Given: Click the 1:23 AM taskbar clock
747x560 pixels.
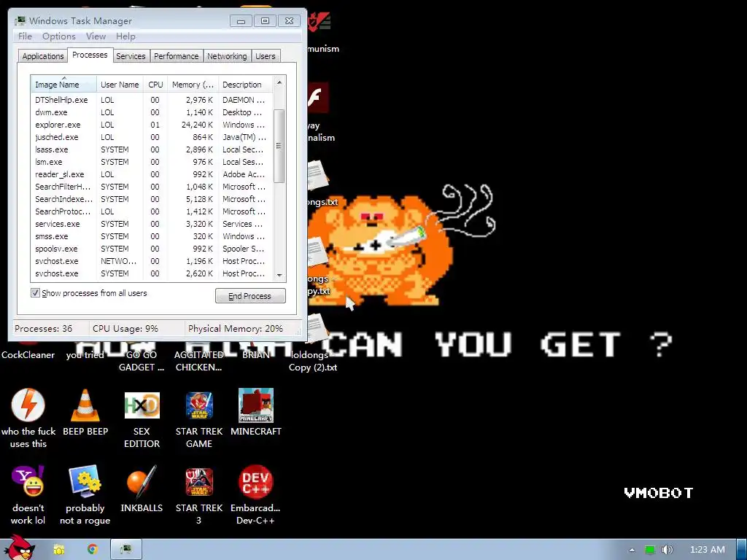Looking at the screenshot, I should coord(708,550).
